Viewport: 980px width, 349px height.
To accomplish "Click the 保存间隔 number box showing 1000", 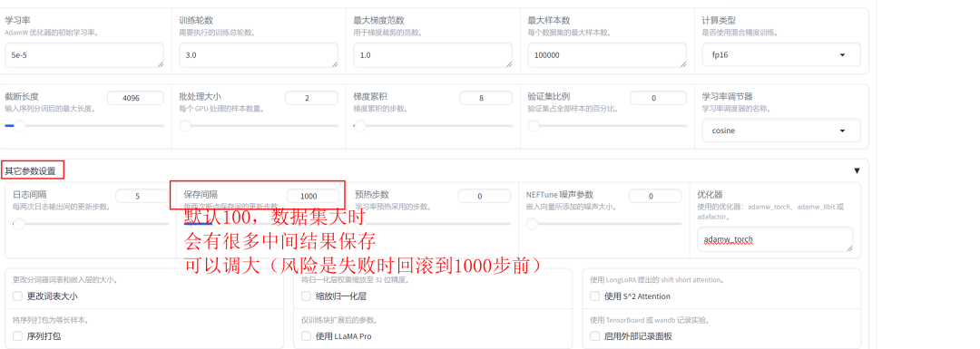I will click(312, 196).
